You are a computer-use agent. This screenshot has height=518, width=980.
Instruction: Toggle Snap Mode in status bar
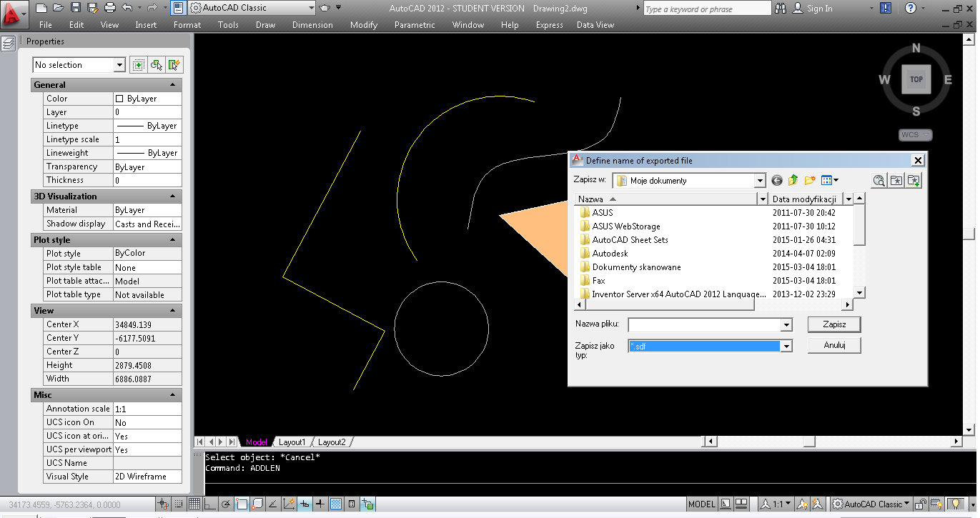[179, 504]
